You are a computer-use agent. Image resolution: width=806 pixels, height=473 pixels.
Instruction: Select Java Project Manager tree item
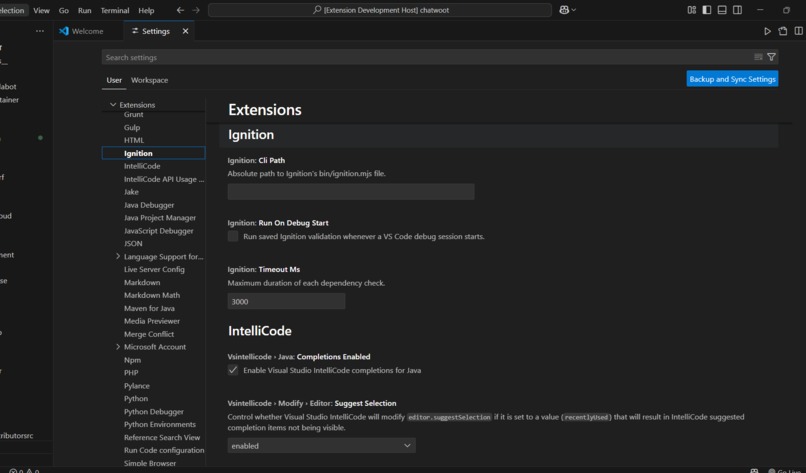pos(159,218)
